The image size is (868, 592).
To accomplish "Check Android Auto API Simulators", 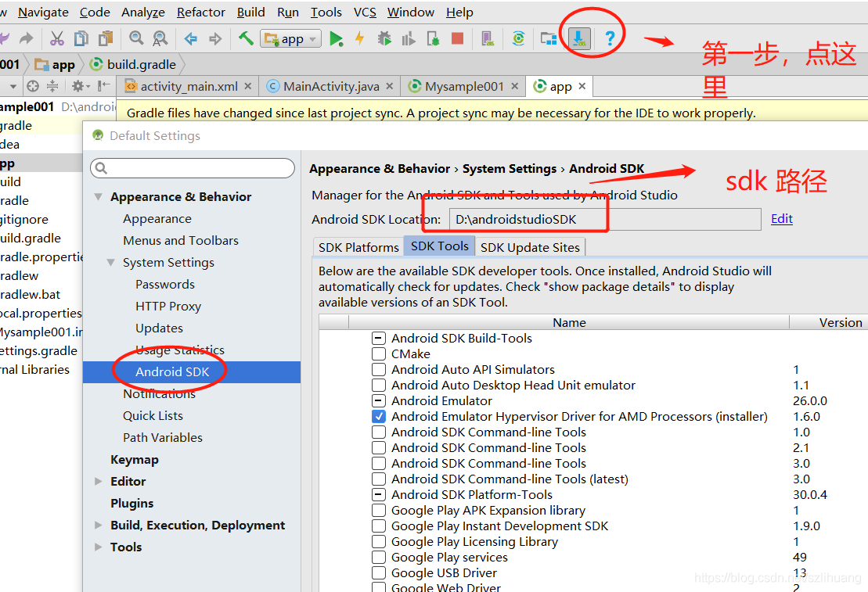I will (379, 370).
